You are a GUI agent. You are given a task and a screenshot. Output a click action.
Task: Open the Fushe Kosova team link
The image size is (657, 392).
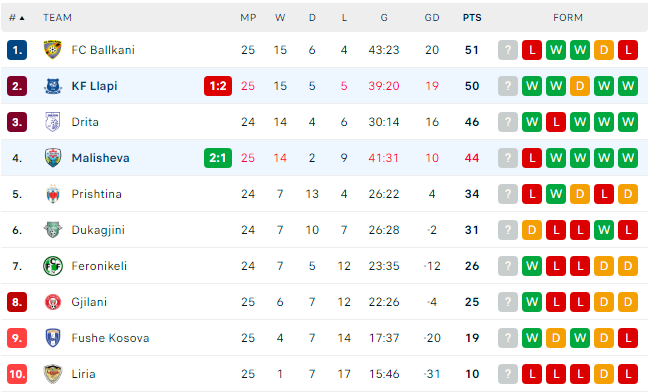(x=110, y=338)
